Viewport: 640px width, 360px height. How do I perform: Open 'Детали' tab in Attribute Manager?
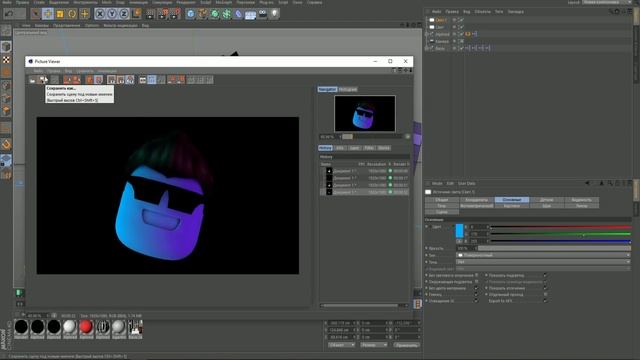coord(547,200)
